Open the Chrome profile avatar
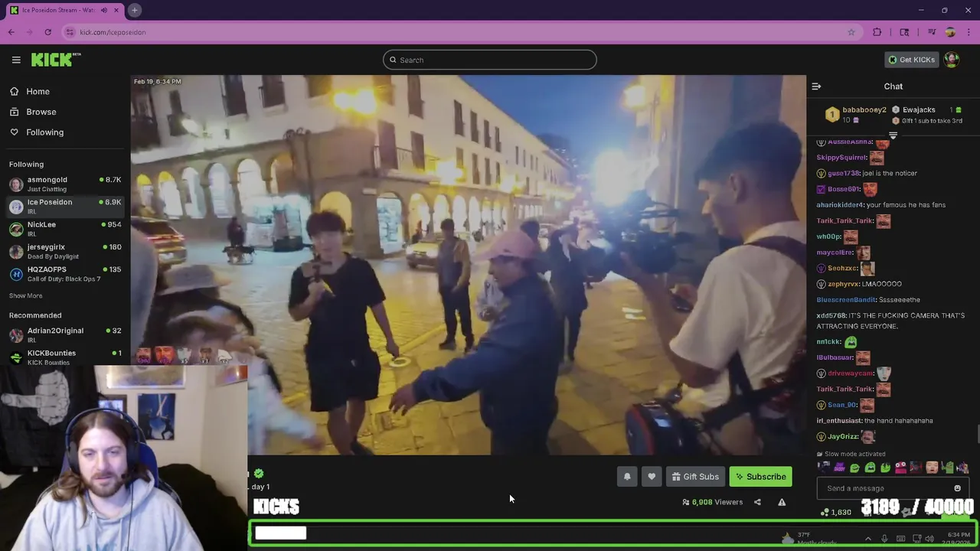This screenshot has height=551, width=980. point(950,32)
